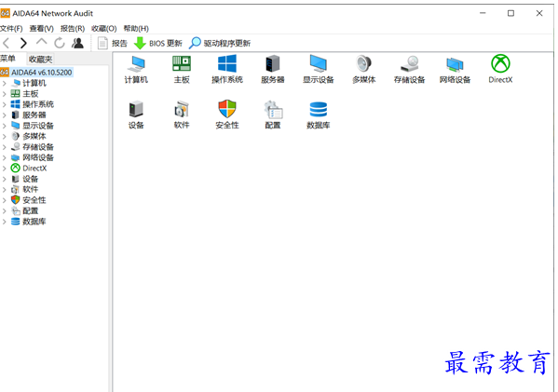Switch to the 菜单 tab

pos(7,59)
